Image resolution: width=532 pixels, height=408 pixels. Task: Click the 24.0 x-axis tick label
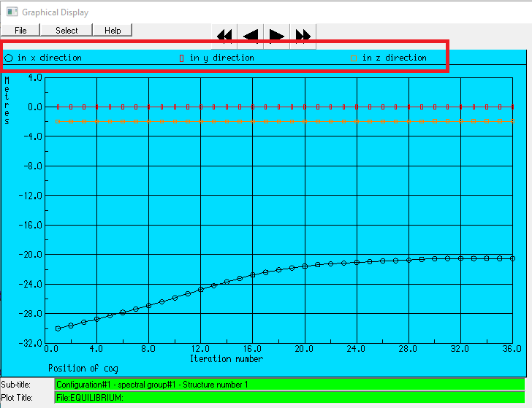(x=356, y=349)
